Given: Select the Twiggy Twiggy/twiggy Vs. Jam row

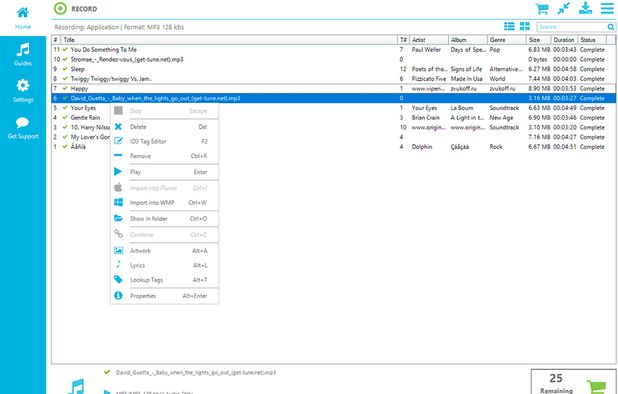Looking at the screenshot, I should pyautogui.click(x=333, y=78).
